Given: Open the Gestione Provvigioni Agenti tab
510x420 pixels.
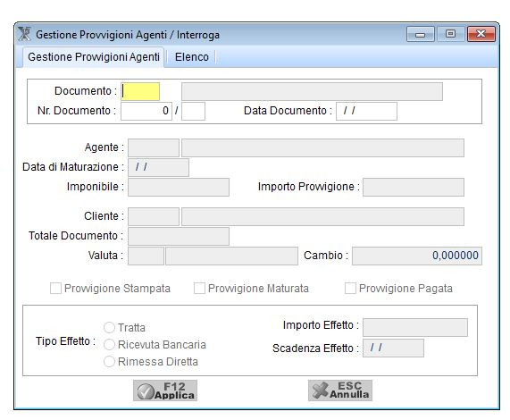Looking at the screenshot, I should pyautogui.click(x=94, y=57).
